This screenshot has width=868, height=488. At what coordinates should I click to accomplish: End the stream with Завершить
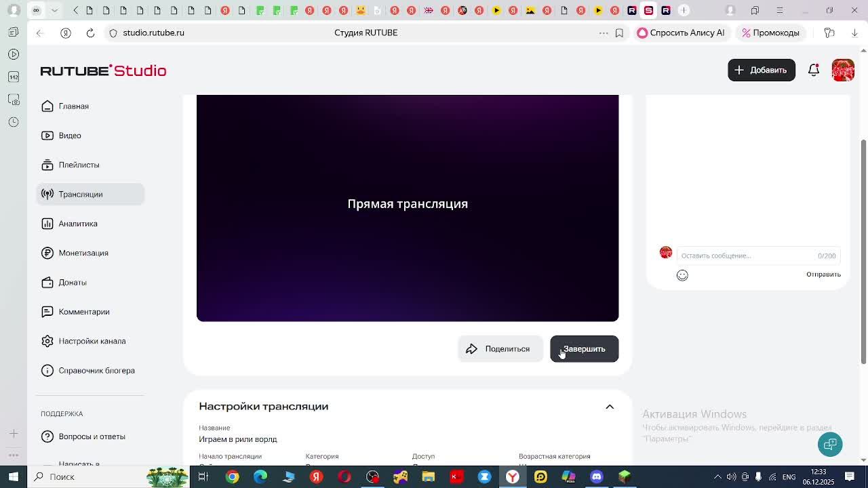point(584,349)
